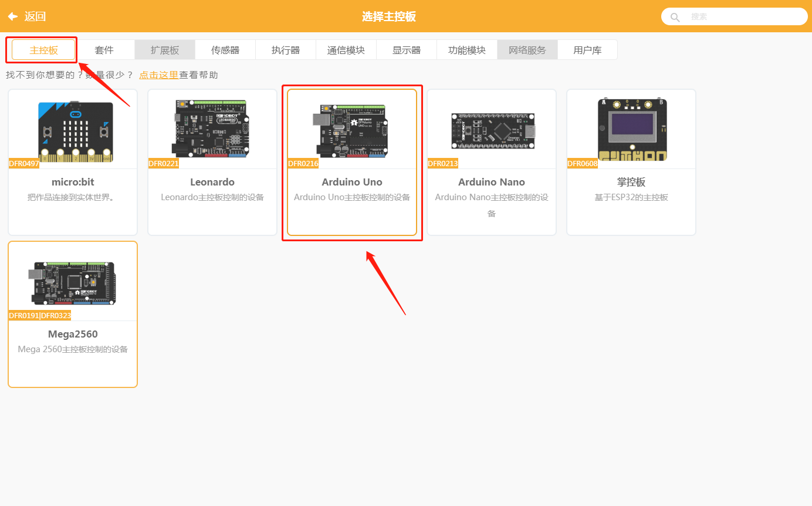Screen dimensions: 812x506
Task: Open the 扩展板 tab
Action: click(165, 50)
